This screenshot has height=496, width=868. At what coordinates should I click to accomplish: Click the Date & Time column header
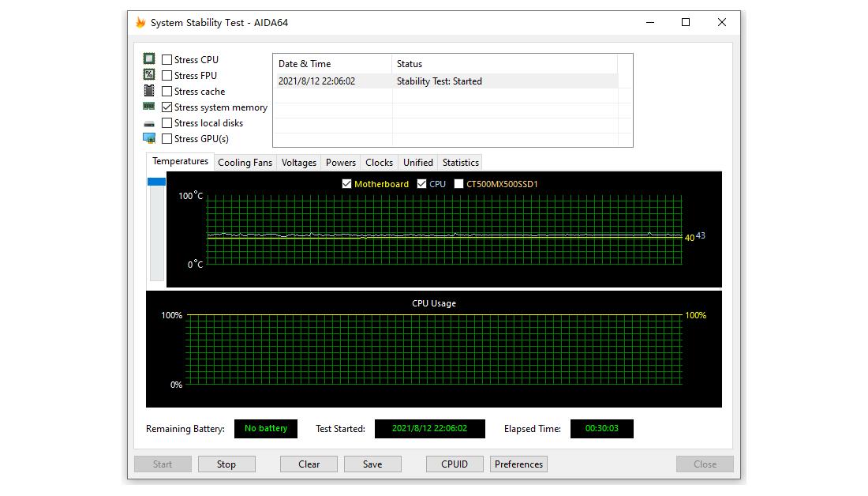[332, 64]
